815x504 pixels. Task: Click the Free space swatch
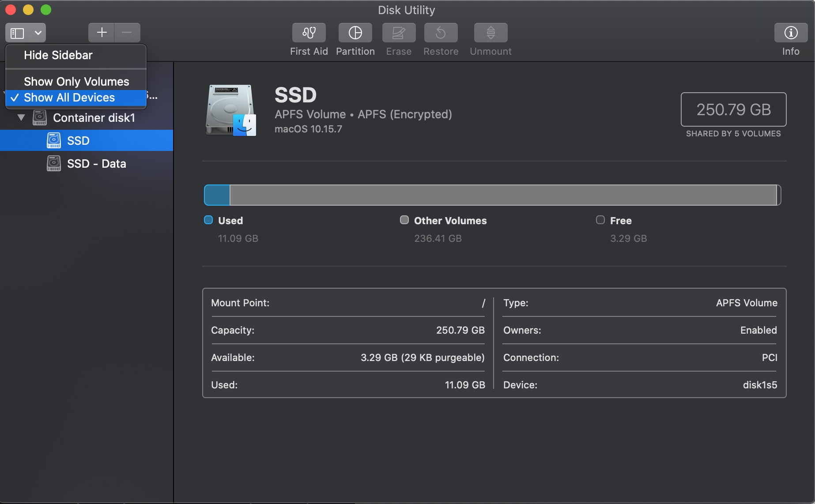pyautogui.click(x=600, y=220)
